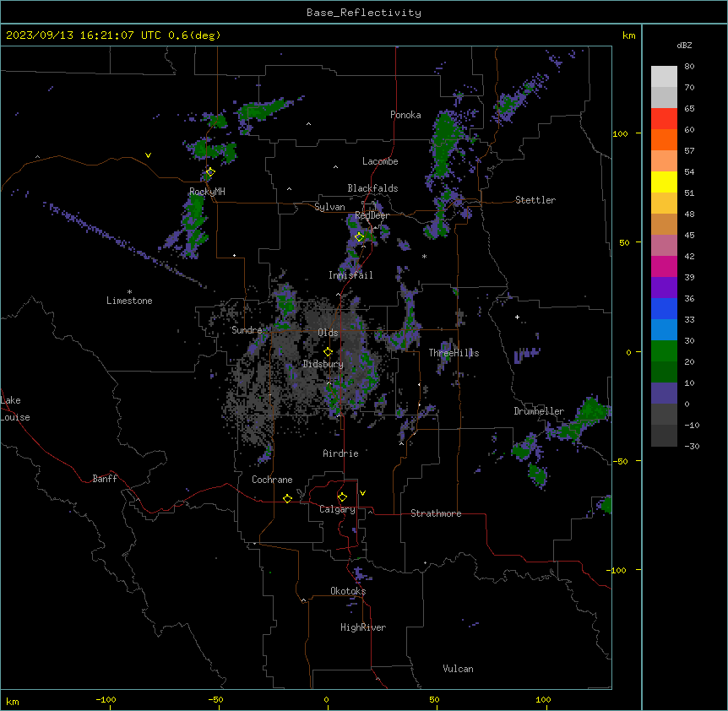Click the Banff label
The height and width of the screenshot is (711, 728).
[x=105, y=479]
